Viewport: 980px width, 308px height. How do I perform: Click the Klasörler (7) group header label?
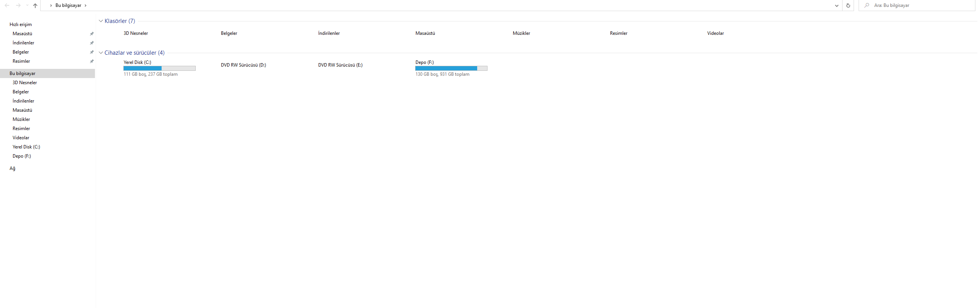[x=120, y=21]
